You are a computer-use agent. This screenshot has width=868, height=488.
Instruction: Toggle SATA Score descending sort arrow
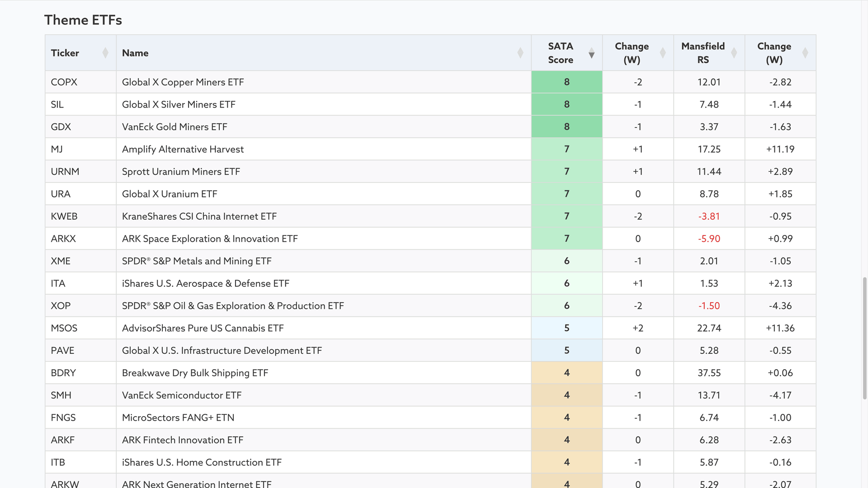(x=591, y=55)
